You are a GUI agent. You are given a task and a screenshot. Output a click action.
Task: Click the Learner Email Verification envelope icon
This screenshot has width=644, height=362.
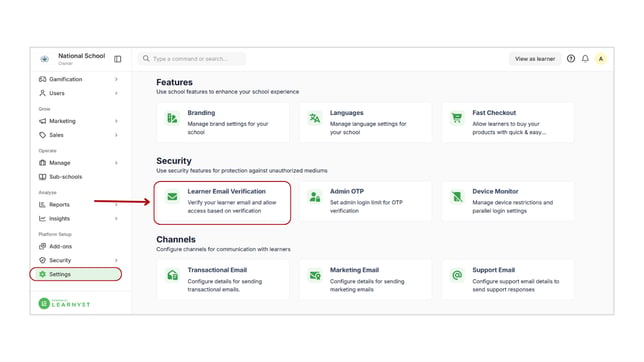click(172, 197)
